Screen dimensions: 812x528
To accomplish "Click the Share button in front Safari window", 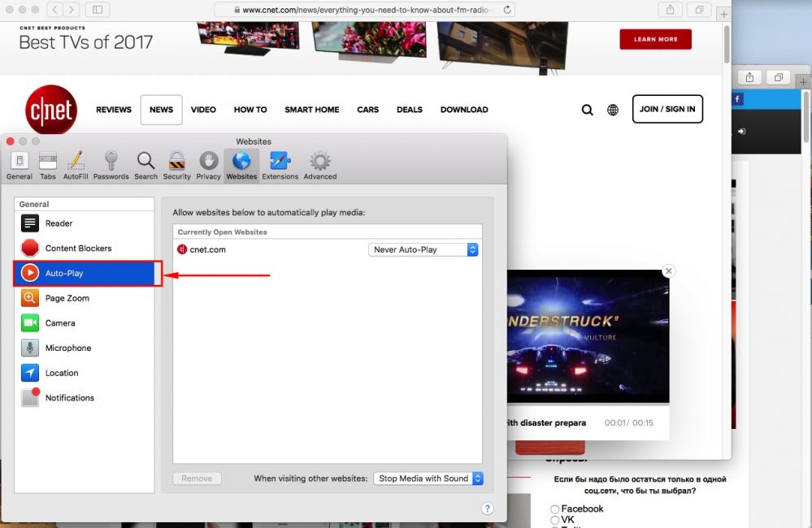I will (x=670, y=9).
